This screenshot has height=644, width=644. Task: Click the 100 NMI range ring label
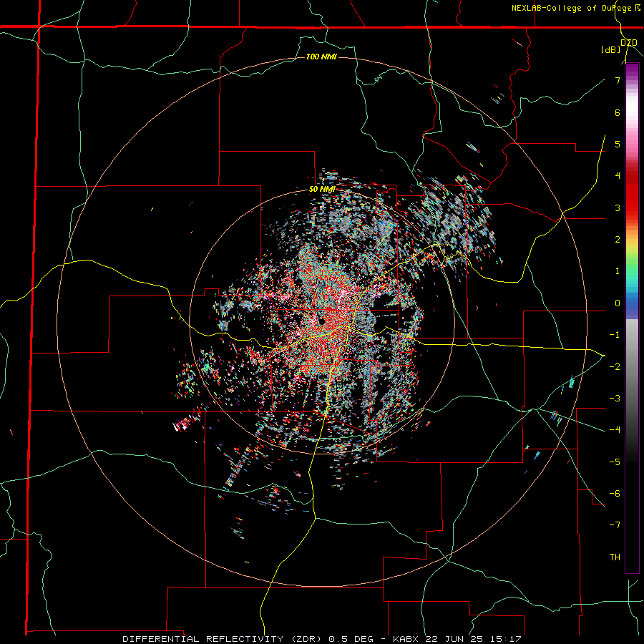coord(321,57)
